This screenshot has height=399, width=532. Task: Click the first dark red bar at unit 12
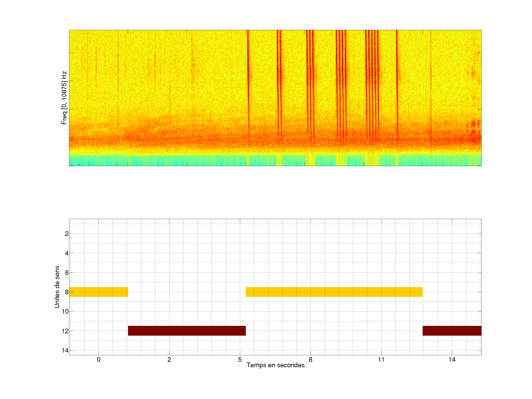187,331
